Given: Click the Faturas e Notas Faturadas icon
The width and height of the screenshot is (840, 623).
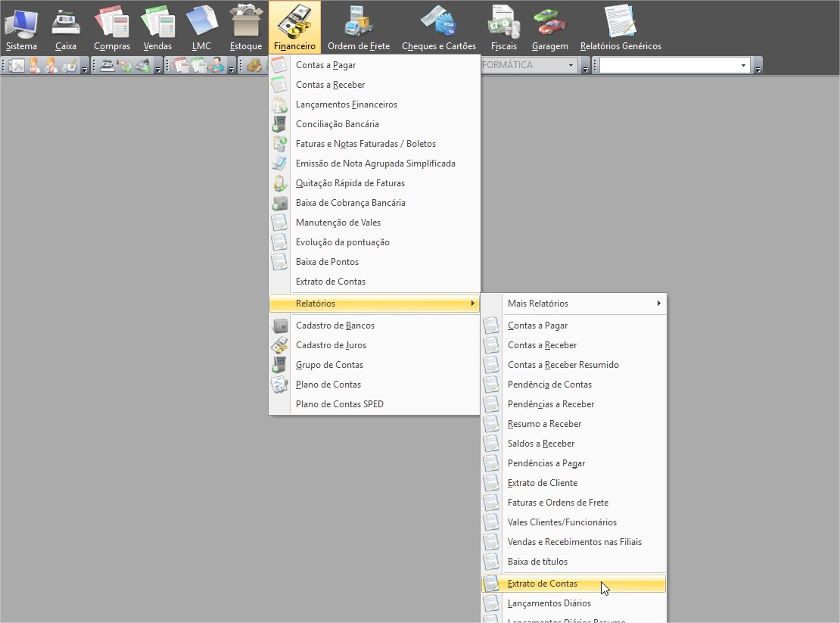Looking at the screenshot, I should 279,144.
